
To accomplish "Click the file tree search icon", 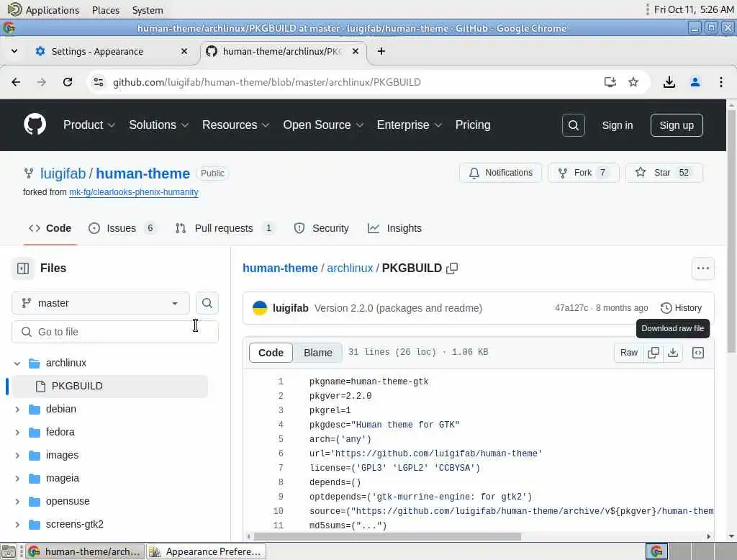I will coord(207,303).
